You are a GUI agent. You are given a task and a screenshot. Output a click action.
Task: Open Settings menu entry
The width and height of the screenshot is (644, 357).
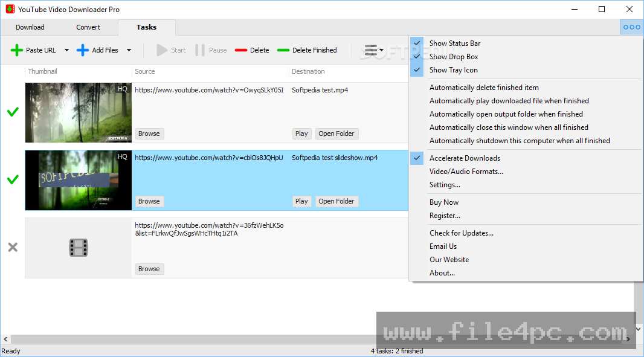(x=445, y=185)
